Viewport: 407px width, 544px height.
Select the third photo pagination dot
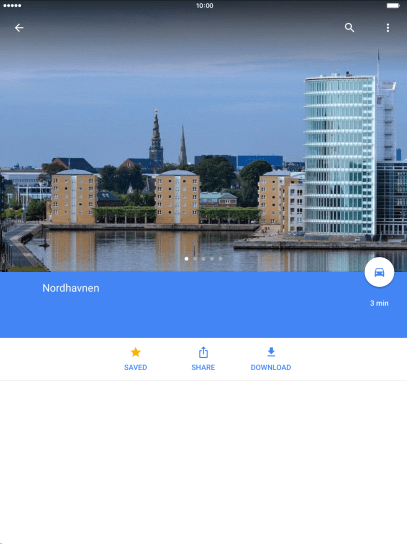[x=203, y=259]
